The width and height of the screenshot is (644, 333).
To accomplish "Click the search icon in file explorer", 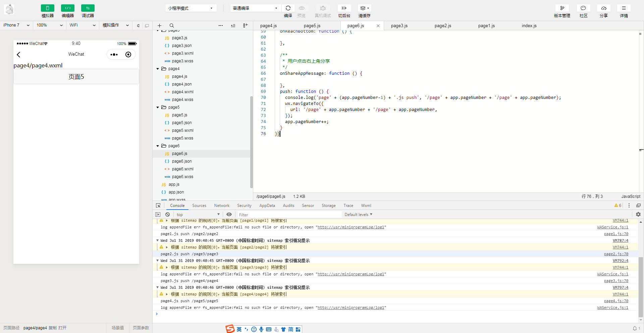I will 172,25.
